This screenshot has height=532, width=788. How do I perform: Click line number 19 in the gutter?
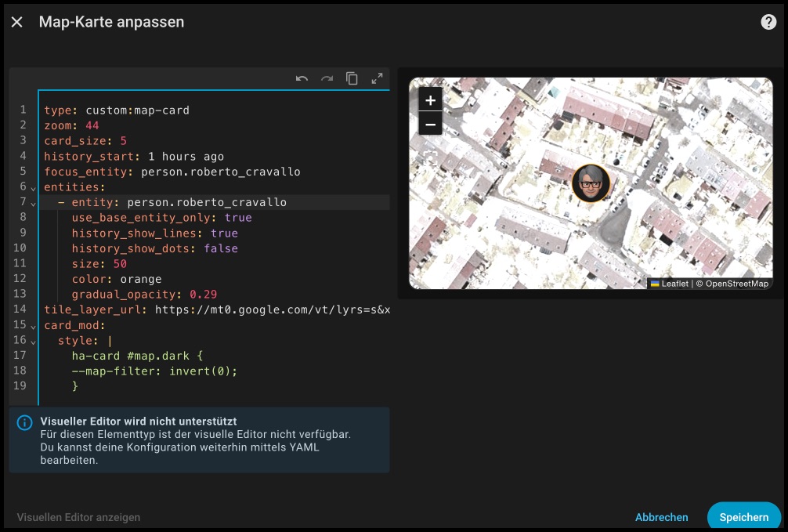[20, 385]
